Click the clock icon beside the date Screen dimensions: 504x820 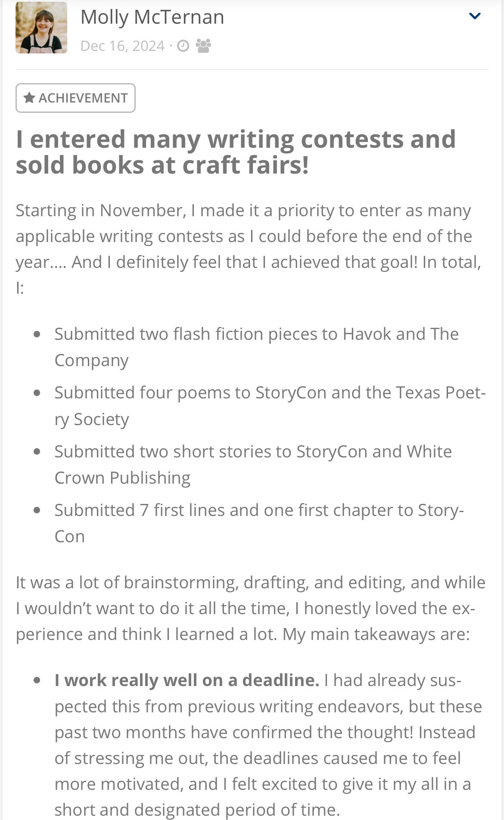point(183,46)
